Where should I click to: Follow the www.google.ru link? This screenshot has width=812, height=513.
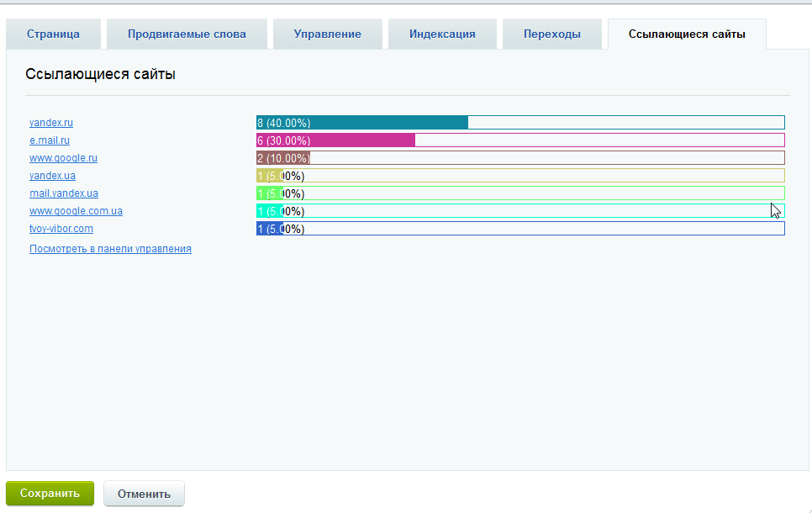[63, 158]
